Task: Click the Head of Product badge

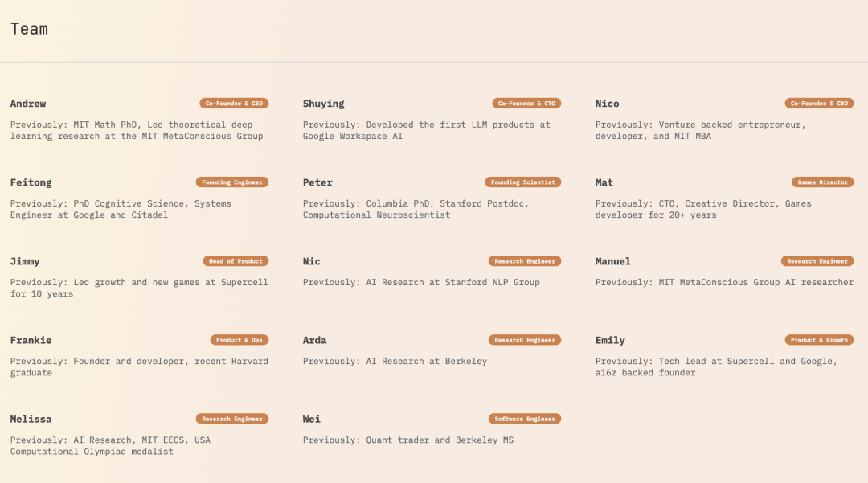Action: point(235,261)
